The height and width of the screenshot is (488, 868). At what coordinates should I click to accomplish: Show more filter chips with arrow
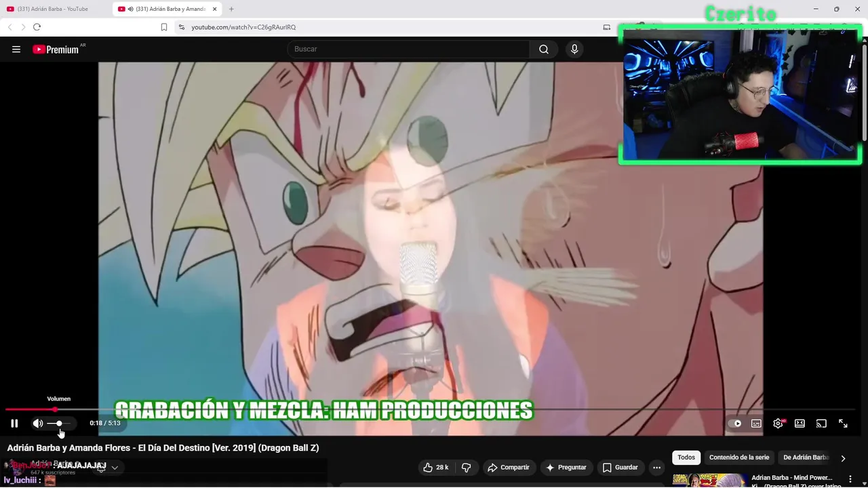(843, 458)
